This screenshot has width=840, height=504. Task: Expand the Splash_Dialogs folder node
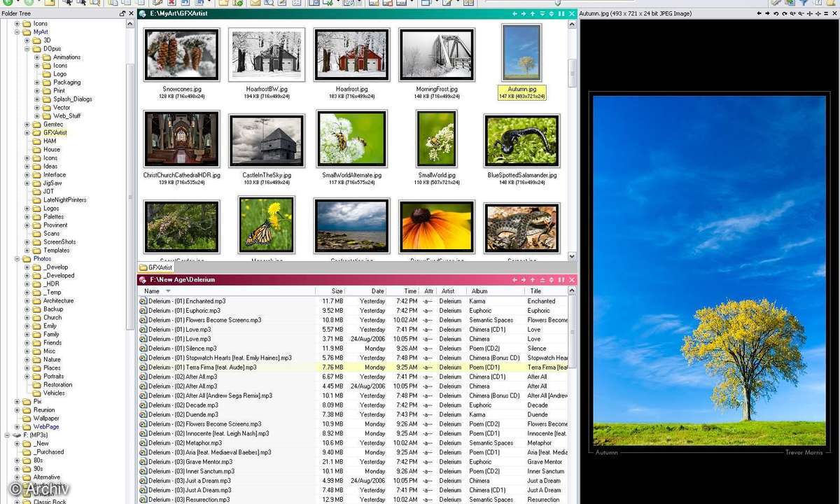tap(37, 99)
